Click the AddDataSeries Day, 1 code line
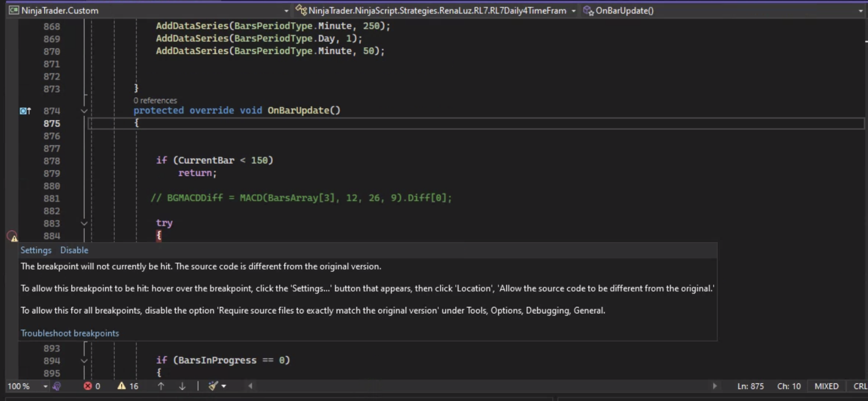 pyautogui.click(x=259, y=39)
